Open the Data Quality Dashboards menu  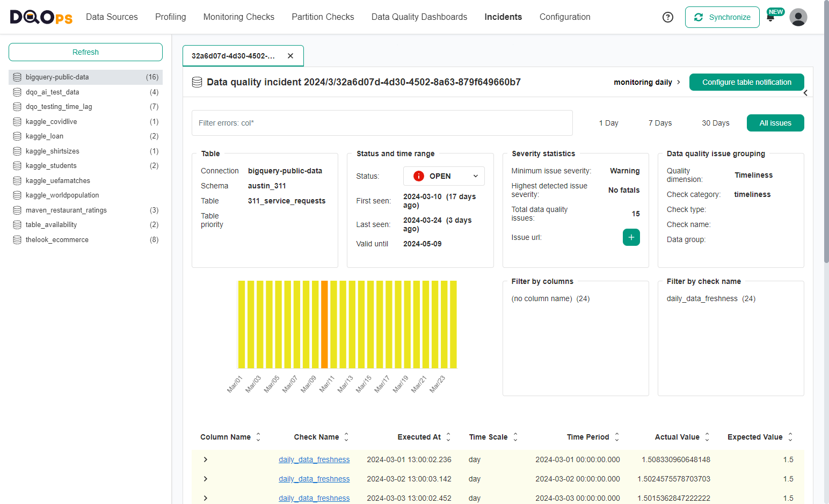click(419, 17)
